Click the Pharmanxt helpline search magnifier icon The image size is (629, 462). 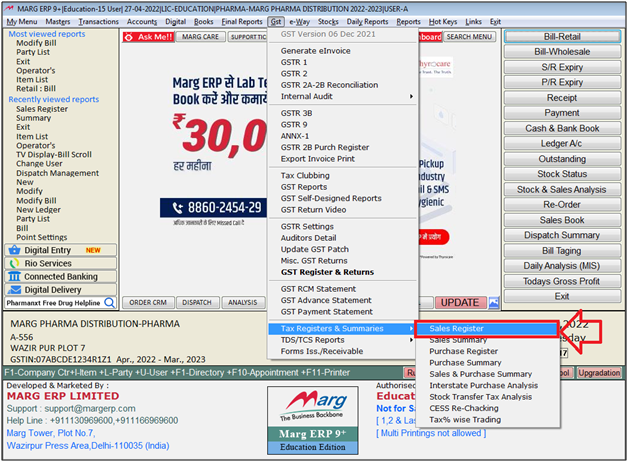click(110, 302)
